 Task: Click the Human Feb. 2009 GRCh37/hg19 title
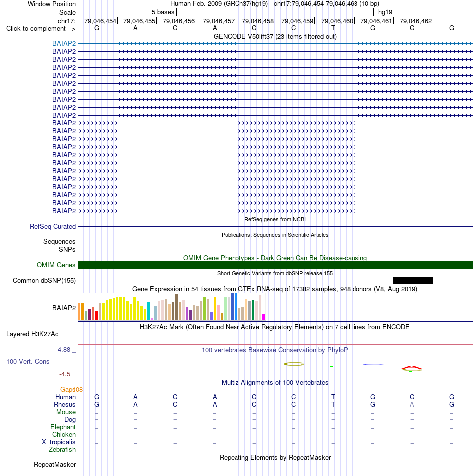(x=219, y=4)
